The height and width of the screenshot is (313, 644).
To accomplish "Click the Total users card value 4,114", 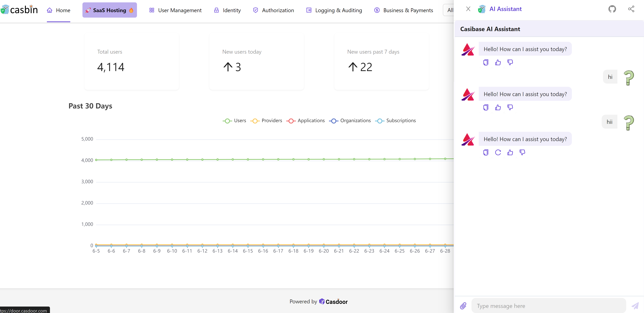I will 111,67.
